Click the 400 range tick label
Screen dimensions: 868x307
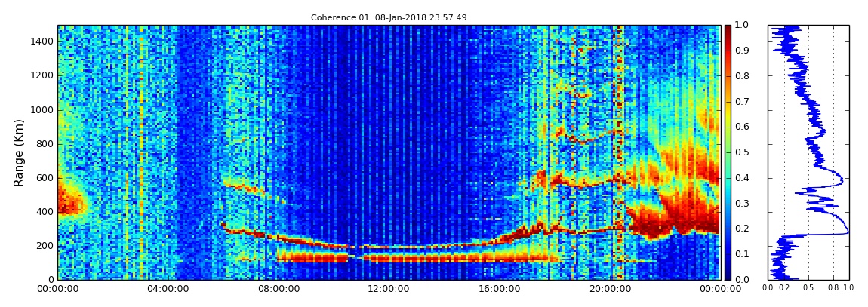click(45, 212)
